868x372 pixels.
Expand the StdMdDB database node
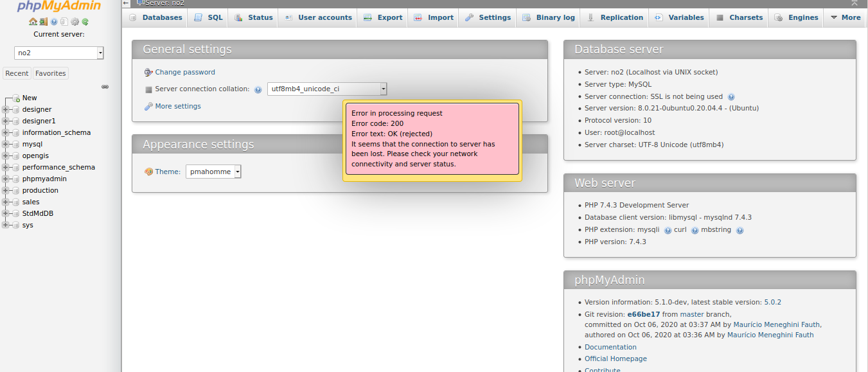pos(6,214)
